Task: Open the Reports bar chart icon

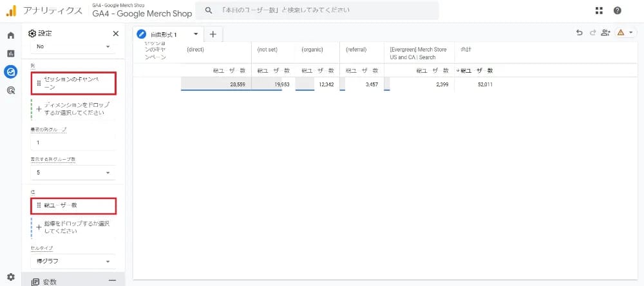Action: pyautogui.click(x=11, y=53)
